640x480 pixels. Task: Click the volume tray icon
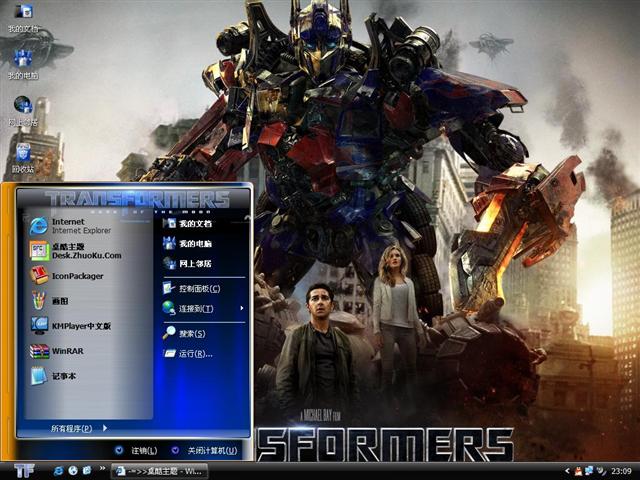point(600,471)
